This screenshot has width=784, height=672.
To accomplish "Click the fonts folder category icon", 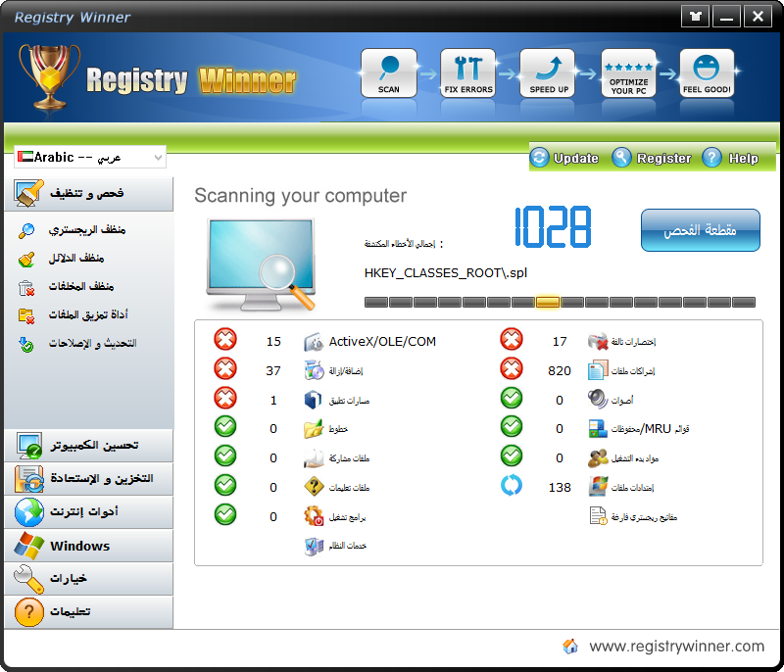I will (314, 429).
